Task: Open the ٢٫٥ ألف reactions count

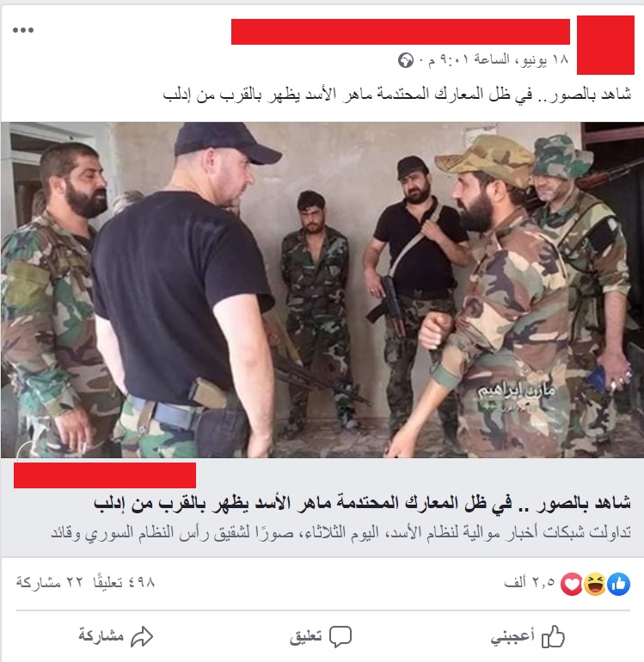Action: pyautogui.click(x=530, y=583)
